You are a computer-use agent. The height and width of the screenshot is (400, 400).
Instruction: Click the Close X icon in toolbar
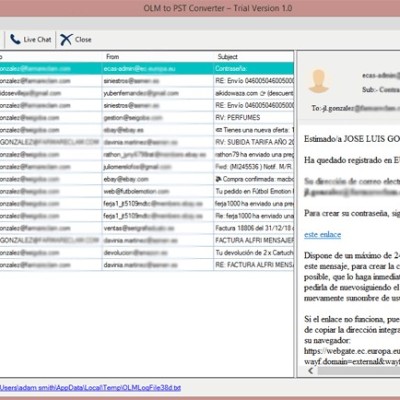tap(66, 39)
